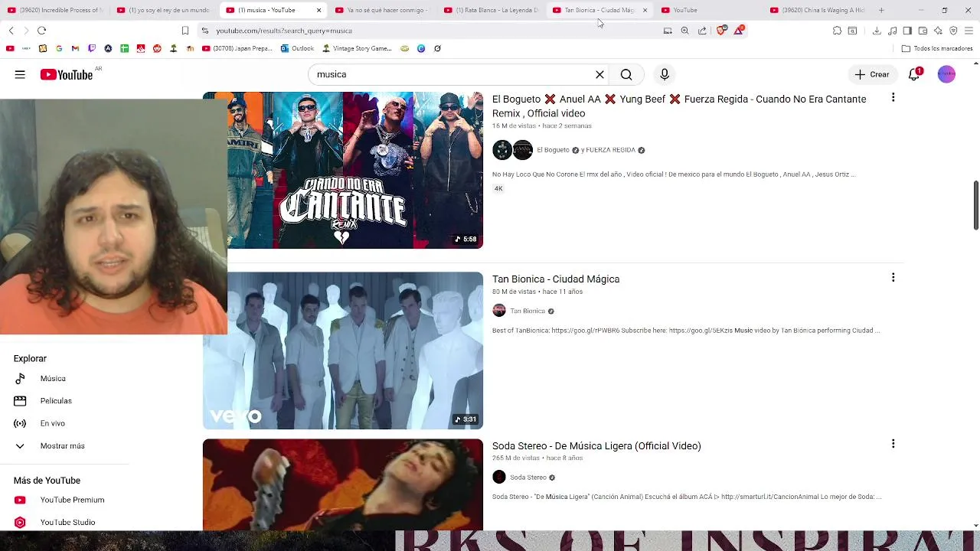Image resolution: width=980 pixels, height=551 pixels.
Task: Switch to 'Ya no sé qué hacer' tab
Action: (381, 10)
